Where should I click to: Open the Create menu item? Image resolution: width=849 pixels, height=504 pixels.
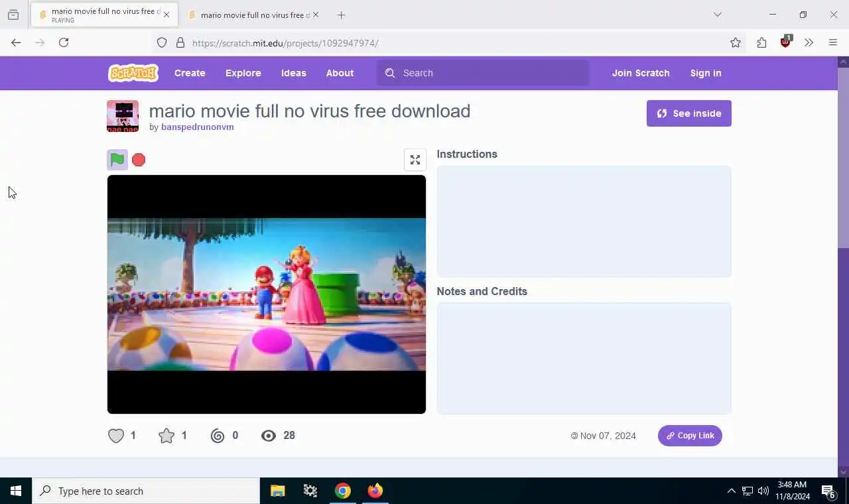pos(190,73)
